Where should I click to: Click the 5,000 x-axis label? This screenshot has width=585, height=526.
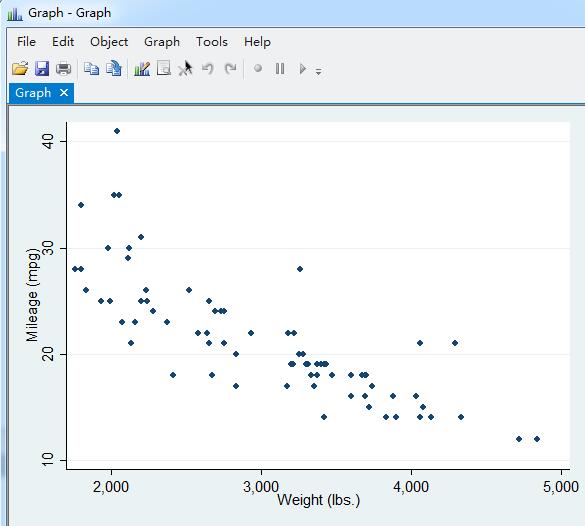pyautogui.click(x=561, y=486)
